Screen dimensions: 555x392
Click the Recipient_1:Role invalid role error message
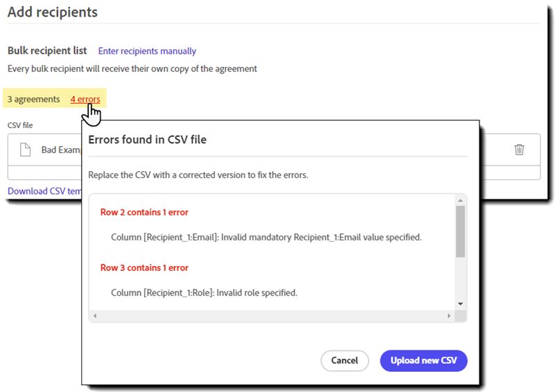(x=204, y=293)
